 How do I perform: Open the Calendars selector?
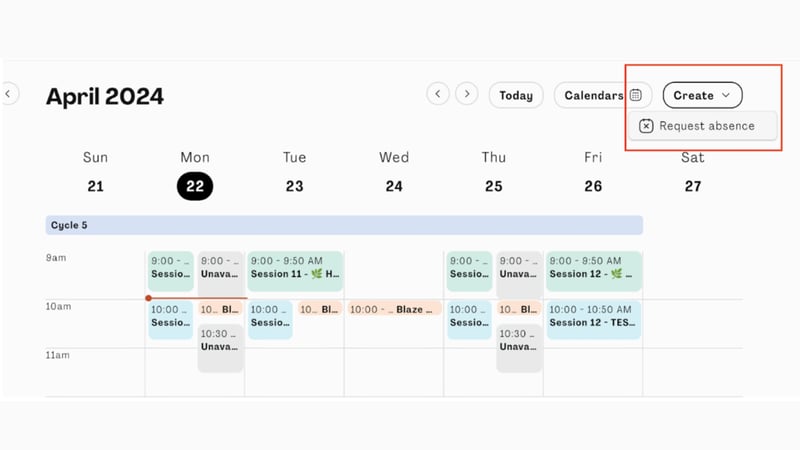(594, 95)
